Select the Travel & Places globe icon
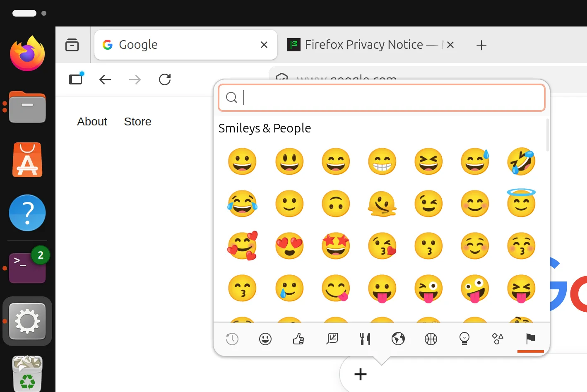587x392 pixels. click(x=398, y=339)
